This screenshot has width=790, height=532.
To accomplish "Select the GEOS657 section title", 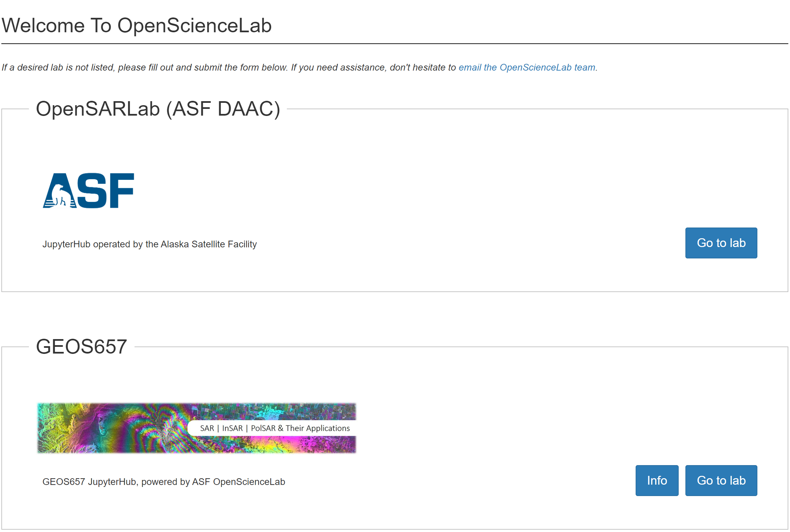I will pyautogui.click(x=81, y=347).
